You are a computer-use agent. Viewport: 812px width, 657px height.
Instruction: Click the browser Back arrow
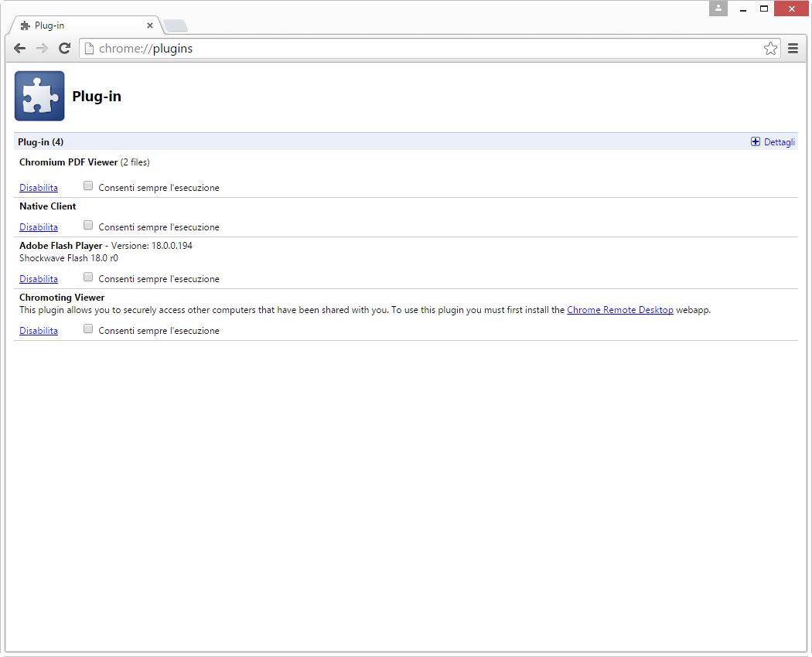(19, 48)
